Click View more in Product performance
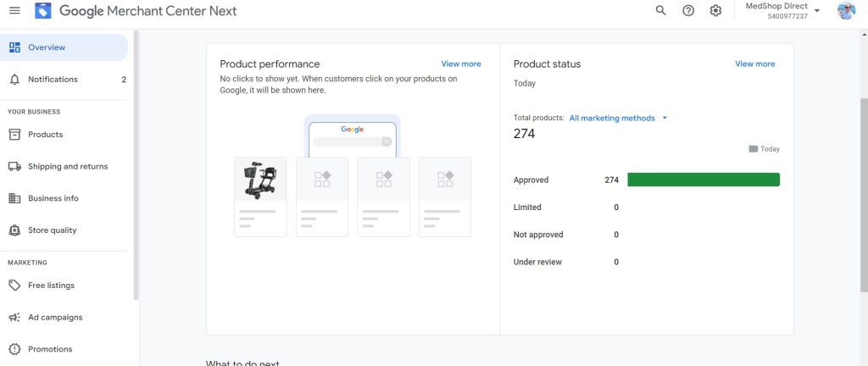Screen dimensions: 868x366 (461, 64)
